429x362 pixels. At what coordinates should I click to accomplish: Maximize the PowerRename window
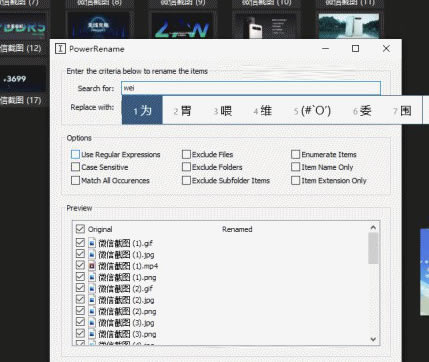[355, 49]
